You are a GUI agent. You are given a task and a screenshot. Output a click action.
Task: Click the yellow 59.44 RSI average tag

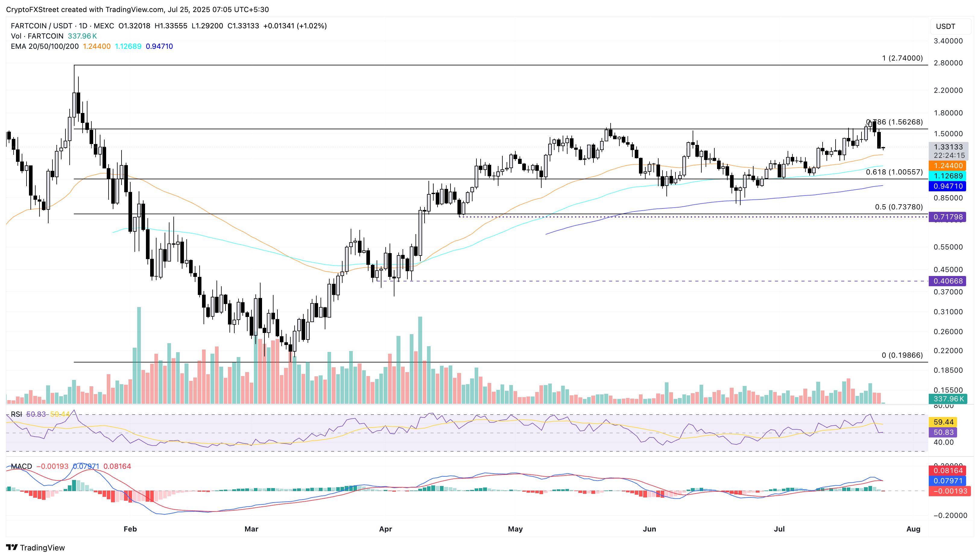click(x=943, y=422)
